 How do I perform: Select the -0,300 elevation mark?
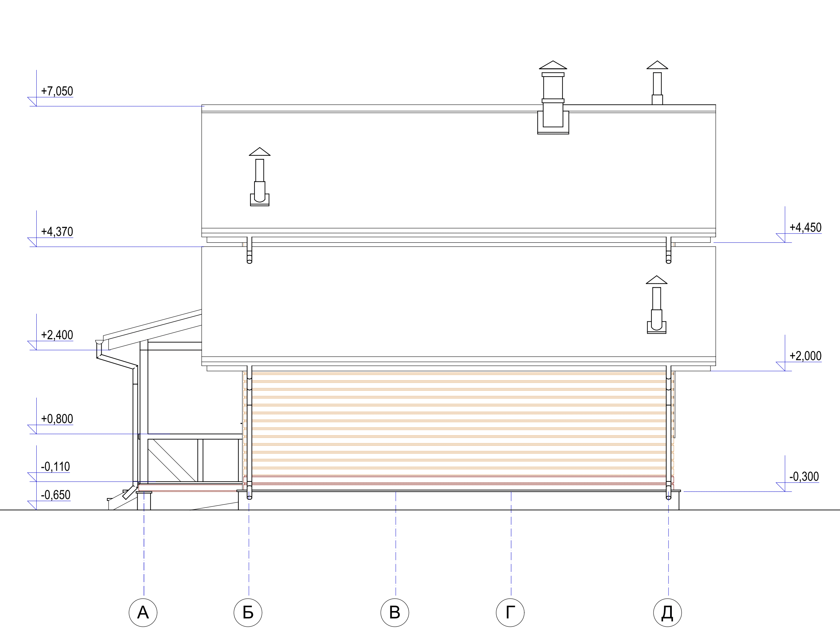(x=804, y=477)
